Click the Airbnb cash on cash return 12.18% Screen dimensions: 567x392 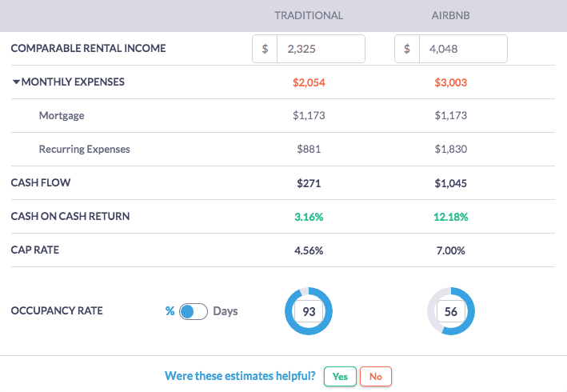click(451, 216)
